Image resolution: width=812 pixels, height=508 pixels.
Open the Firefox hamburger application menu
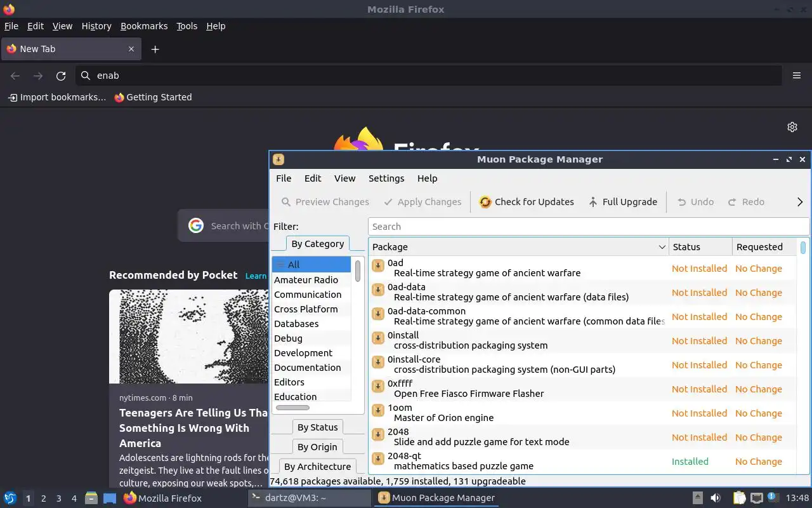[x=797, y=76]
